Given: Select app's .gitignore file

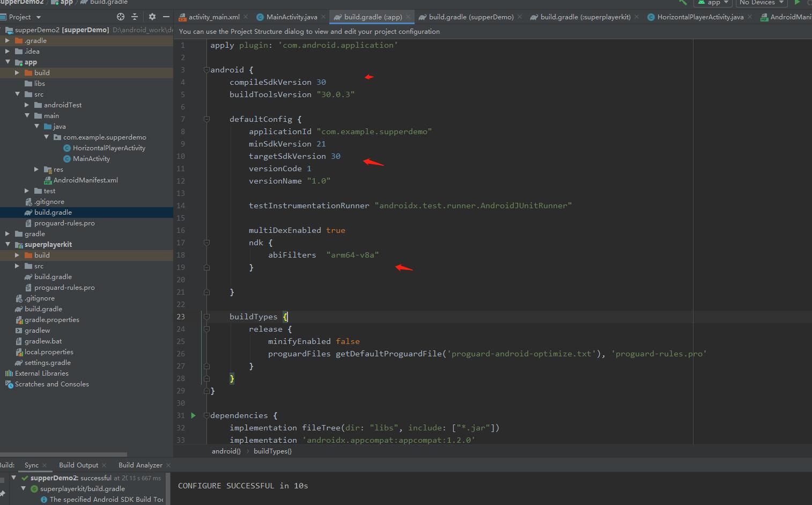Looking at the screenshot, I should [x=49, y=201].
